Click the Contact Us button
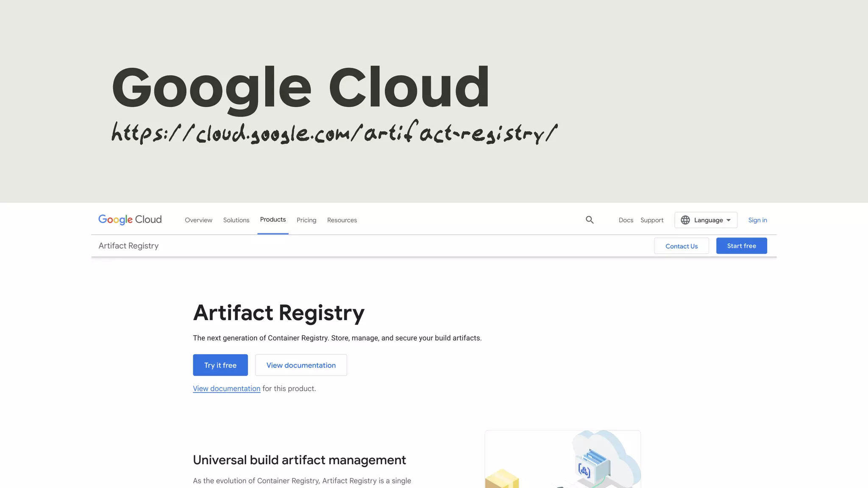 pos(682,246)
